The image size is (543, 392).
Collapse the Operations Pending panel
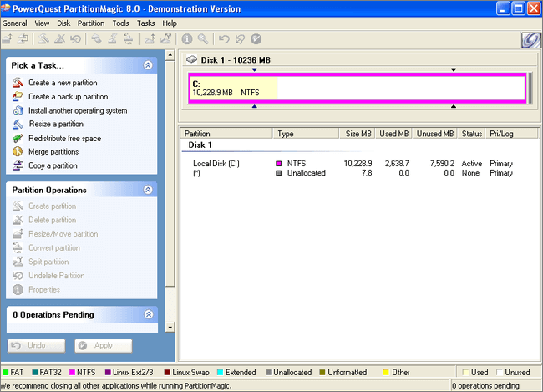coord(148,314)
